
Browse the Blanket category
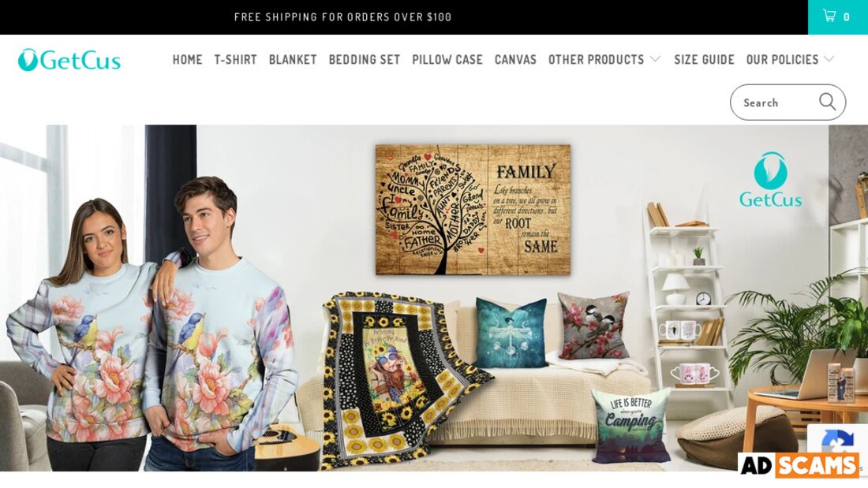click(293, 59)
